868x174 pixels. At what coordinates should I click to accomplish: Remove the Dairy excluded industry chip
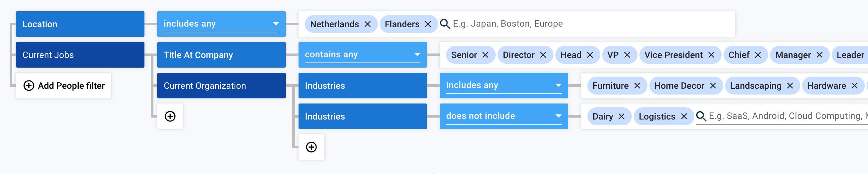621,116
